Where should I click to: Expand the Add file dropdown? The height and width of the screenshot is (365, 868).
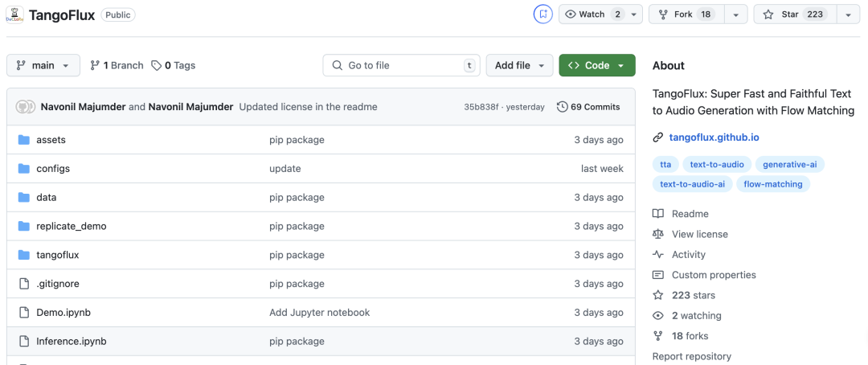click(520, 66)
